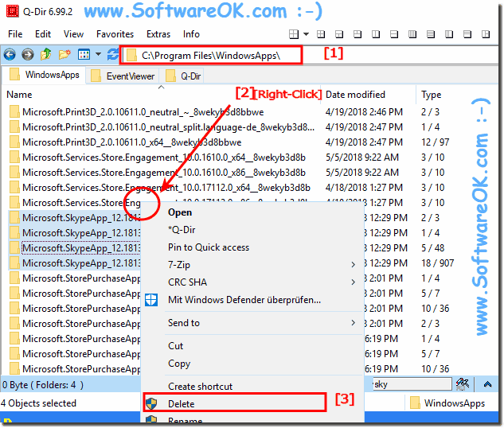
Task: Open the Edit menu
Action: 43,34
